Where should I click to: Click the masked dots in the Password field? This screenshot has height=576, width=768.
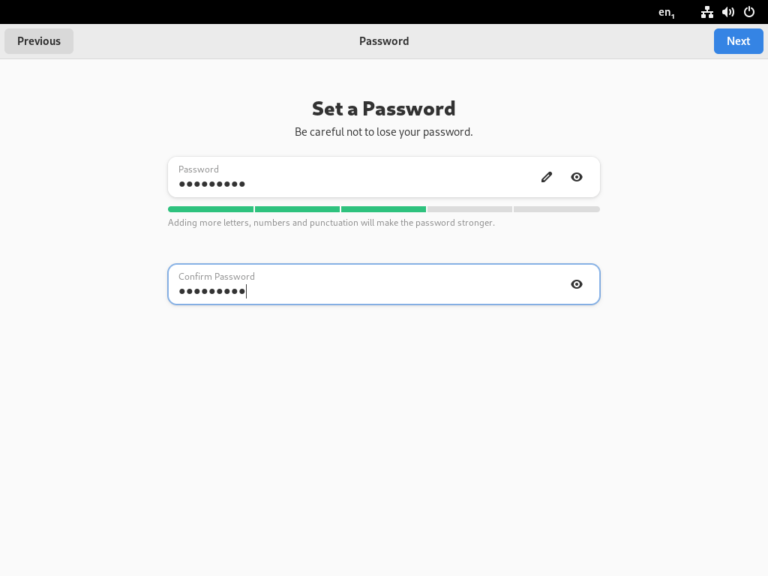[x=212, y=184]
